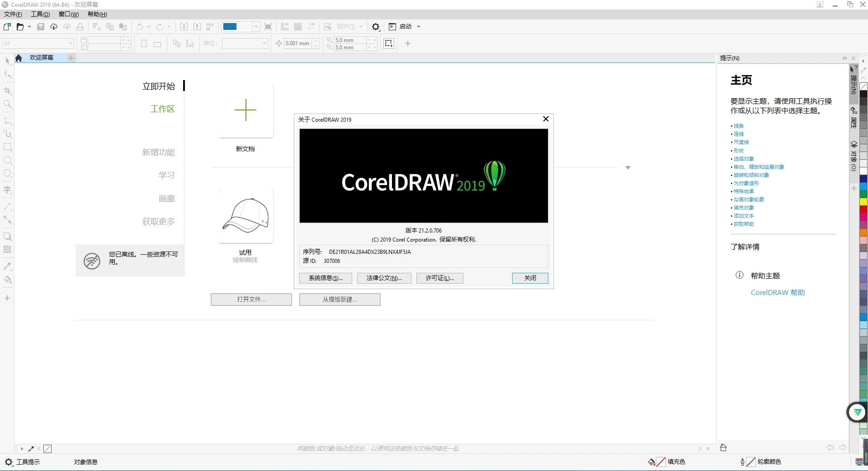This screenshot has width=868, height=471.
Task: Open the 窗口(W) menu
Action: (x=69, y=14)
